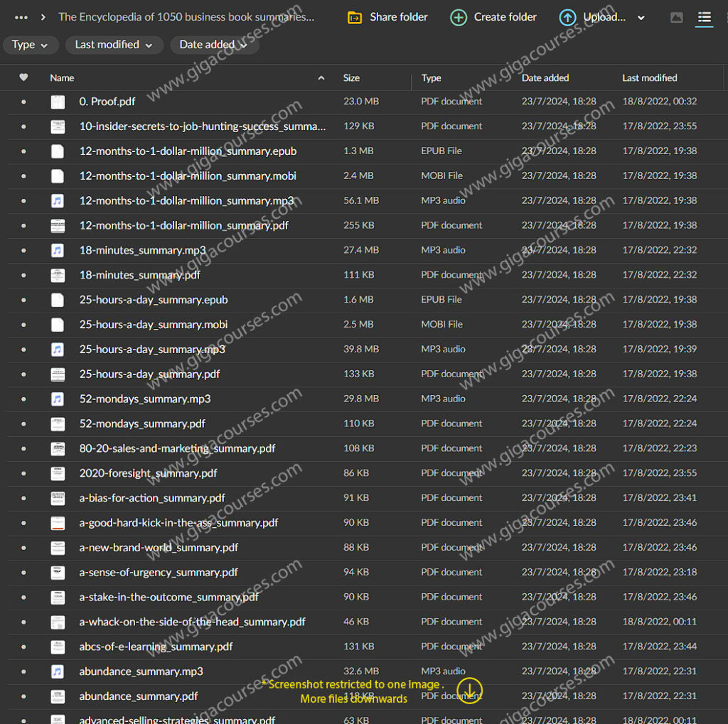The width and height of the screenshot is (728, 724).
Task: Click the heart favorites column header icon
Action: 23,77
